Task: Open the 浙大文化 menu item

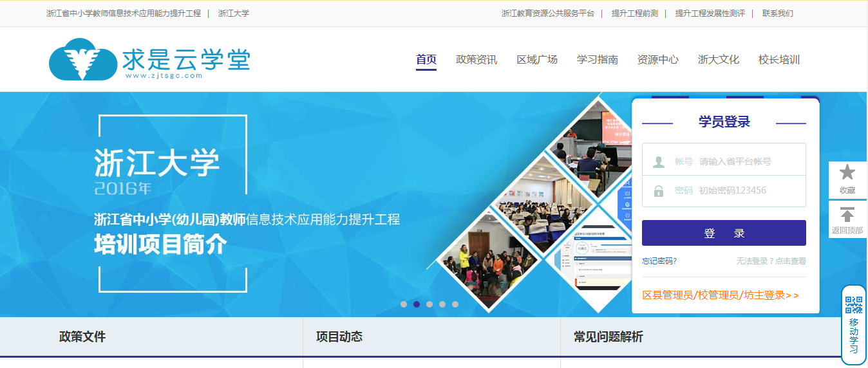Action: [x=719, y=60]
